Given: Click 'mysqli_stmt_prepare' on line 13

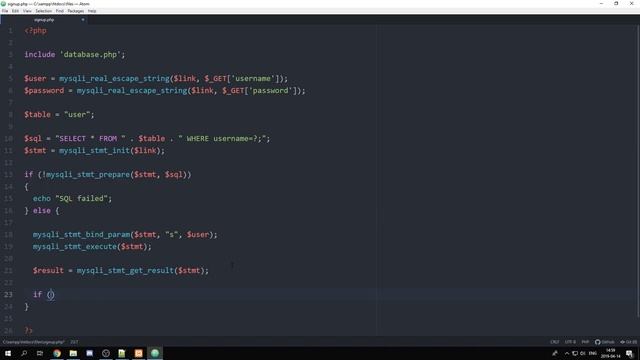Looking at the screenshot, I should click(88, 174).
